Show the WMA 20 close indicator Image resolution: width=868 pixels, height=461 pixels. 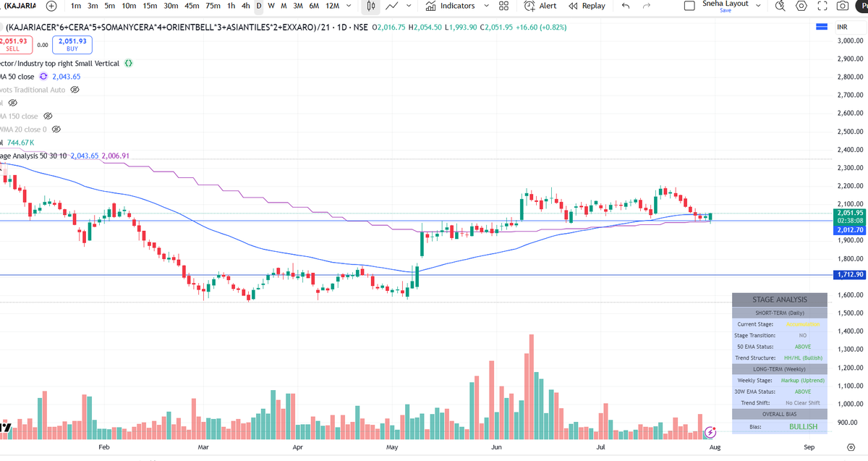coord(56,129)
